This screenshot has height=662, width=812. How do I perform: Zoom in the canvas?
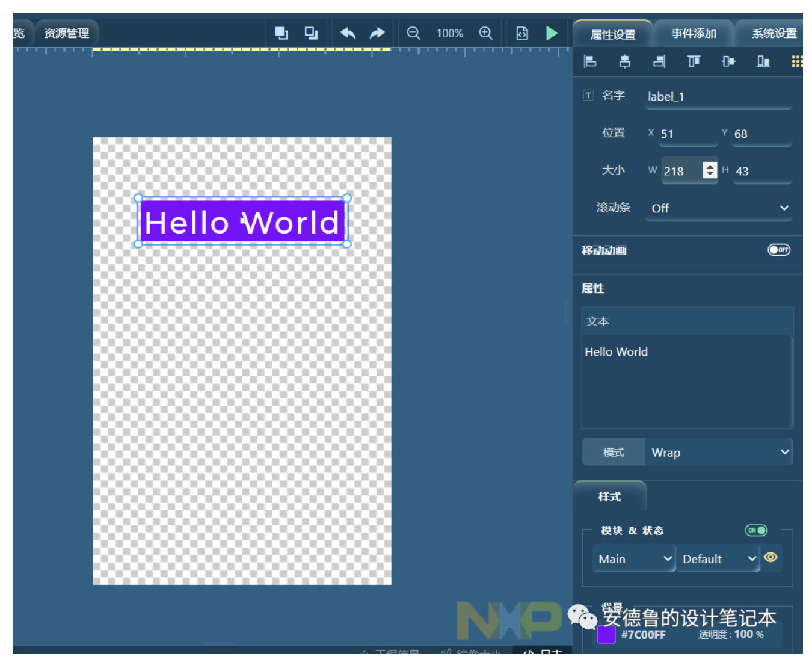(x=486, y=33)
